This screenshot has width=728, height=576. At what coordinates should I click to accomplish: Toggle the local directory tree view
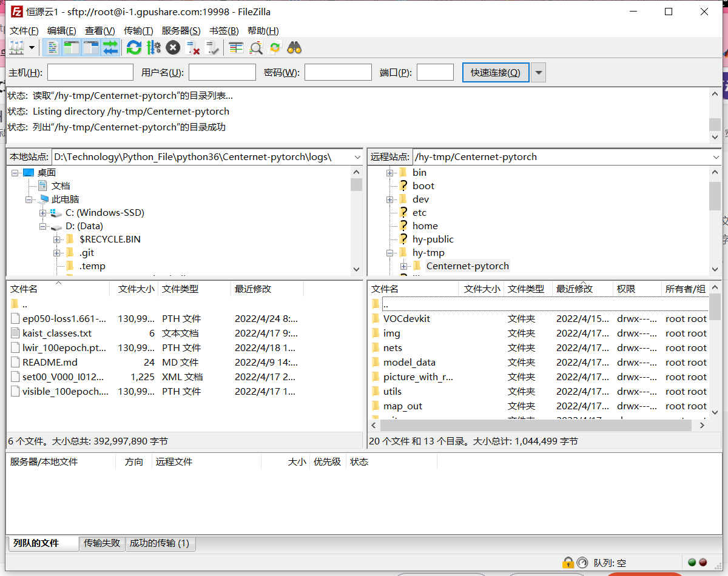coord(71,47)
